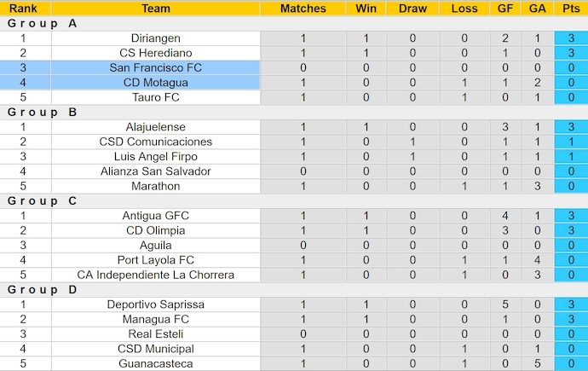This screenshot has width=588, height=371.
Task: Select Antigua GFC in Group C
Action: point(156,216)
